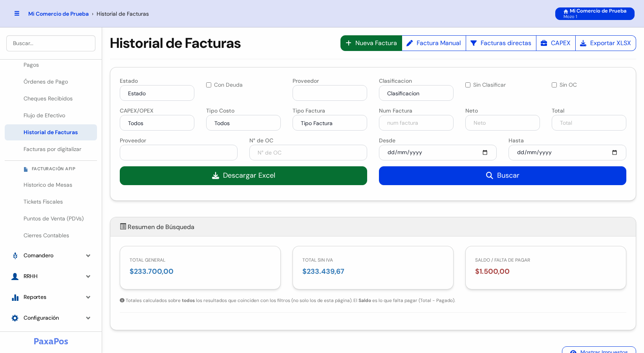The image size is (644, 353).
Task: Open calendar picker for Hasta date
Action: coord(615,153)
